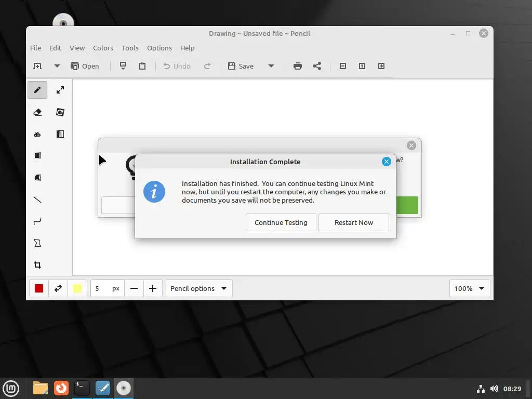Viewport: 532px width, 399px height.
Task: Click the New image icon in toolbar
Action: [37, 66]
